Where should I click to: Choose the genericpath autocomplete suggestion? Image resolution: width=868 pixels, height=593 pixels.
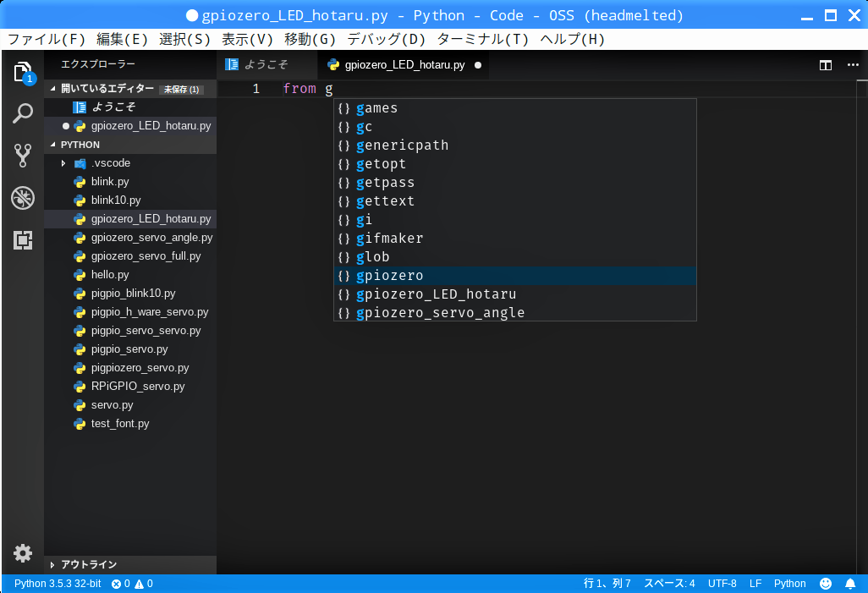pos(515,146)
